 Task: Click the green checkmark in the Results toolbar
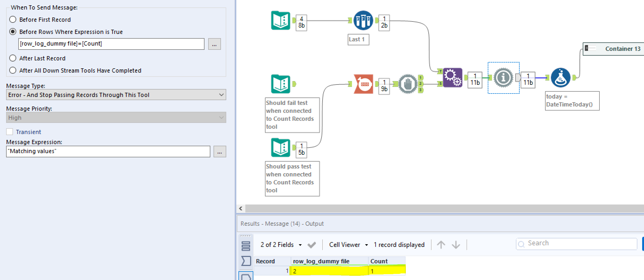pyautogui.click(x=312, y=245)
